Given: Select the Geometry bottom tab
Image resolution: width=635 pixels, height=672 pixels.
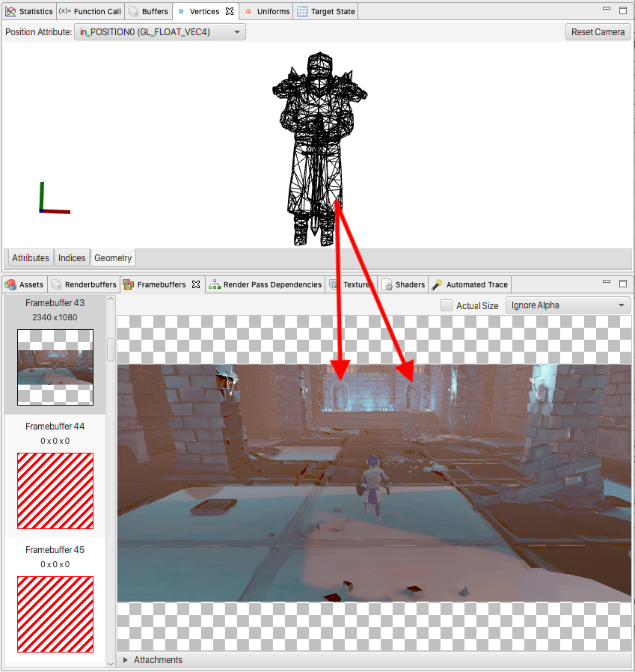Looking at the screenshot, I should 113,258.
